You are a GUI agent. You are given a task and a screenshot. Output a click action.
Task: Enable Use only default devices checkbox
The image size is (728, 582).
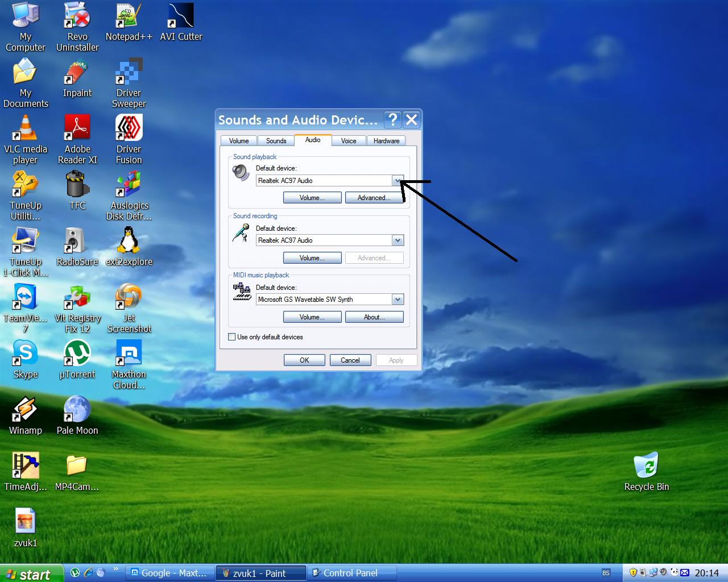[x=232, y=337]
